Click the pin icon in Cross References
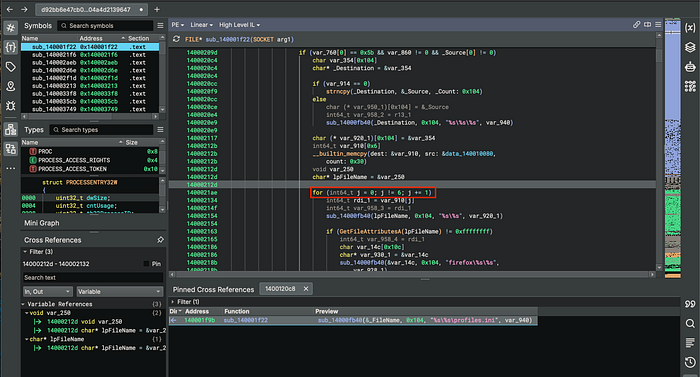700x377 pixels. [160, 240]
